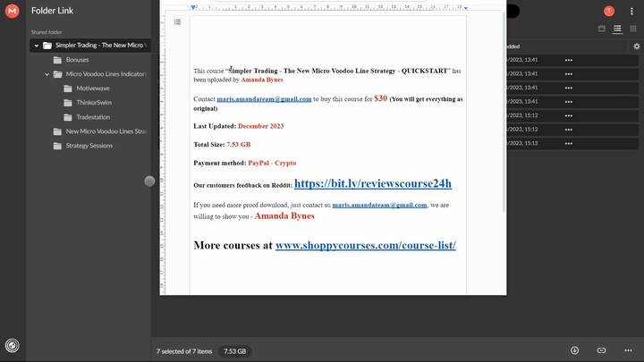Open options menu for first file row
This screenshot has width=644, height=362.
[x=569, y=60]
